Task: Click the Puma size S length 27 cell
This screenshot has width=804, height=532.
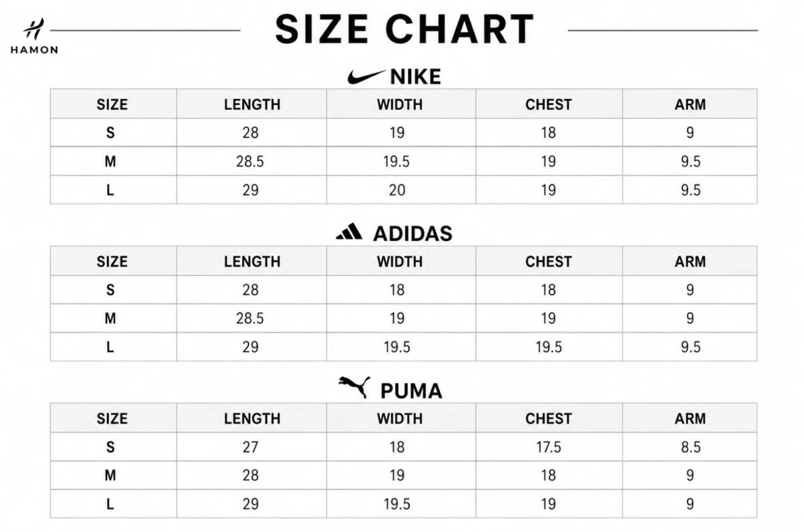Action: click(252, 448)
